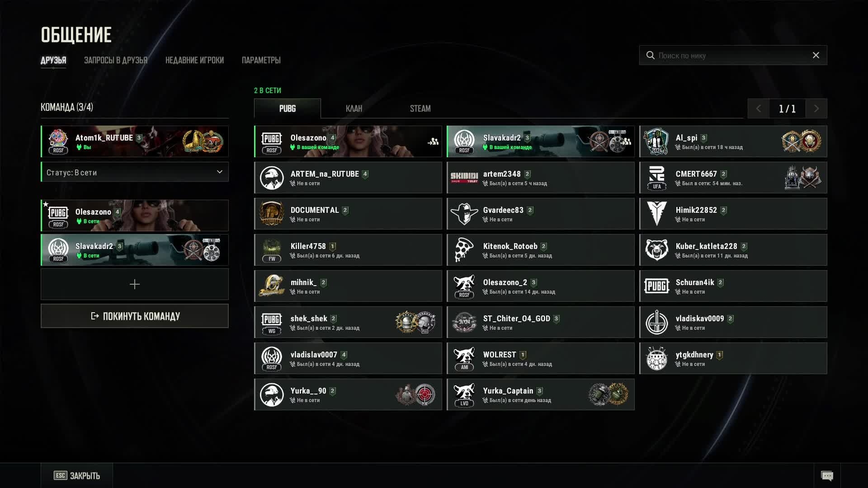Switch to the КЛАН tab
The image size is (868, 488).
[x=354, y=108]
